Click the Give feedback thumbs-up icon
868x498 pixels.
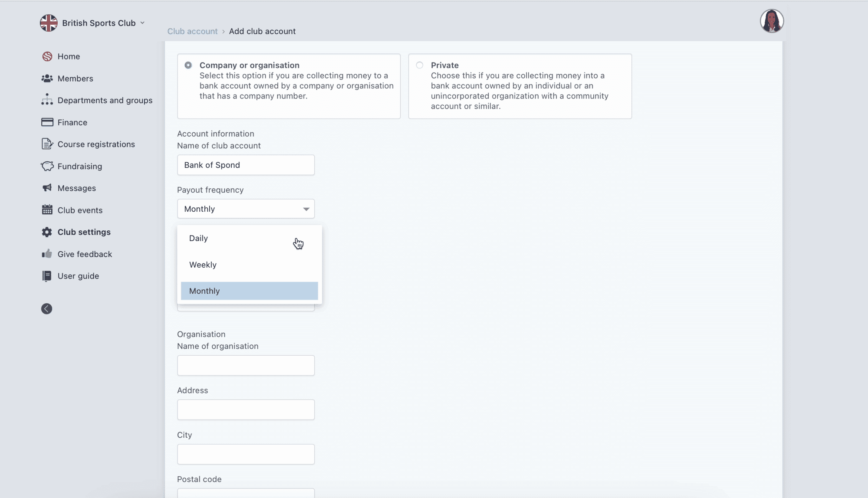click(47, 254)
